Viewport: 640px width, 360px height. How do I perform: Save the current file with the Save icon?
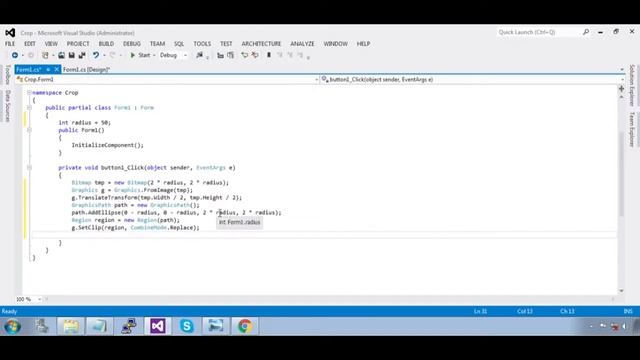click(x=71, y=55)
